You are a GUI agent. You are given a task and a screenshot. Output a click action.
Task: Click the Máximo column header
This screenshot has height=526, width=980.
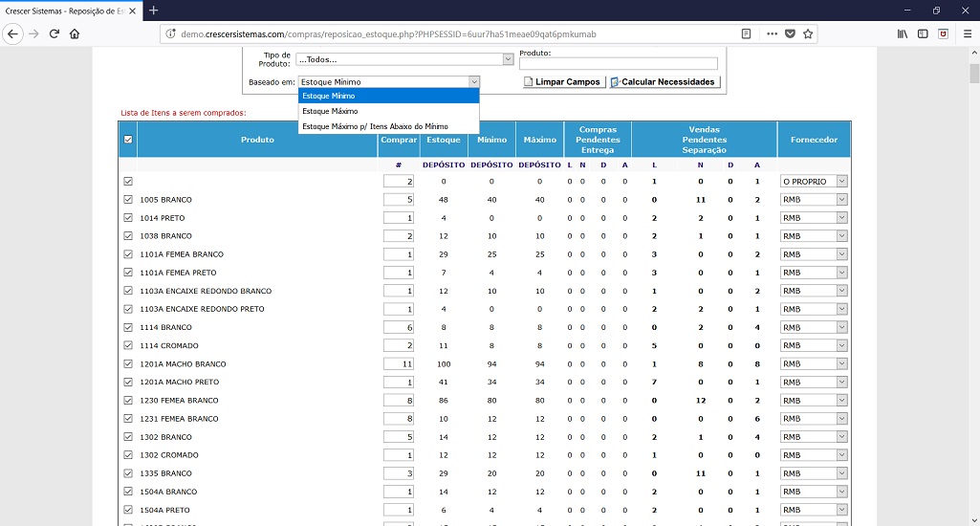point(539,140)
